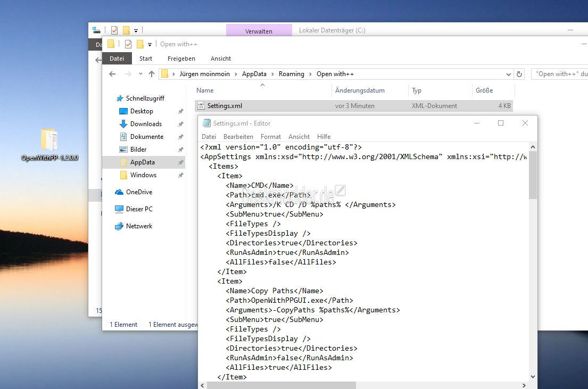
Task: Click the back arrow of the rear Lokaler Datenträger window
Action: tap(98, 60)
